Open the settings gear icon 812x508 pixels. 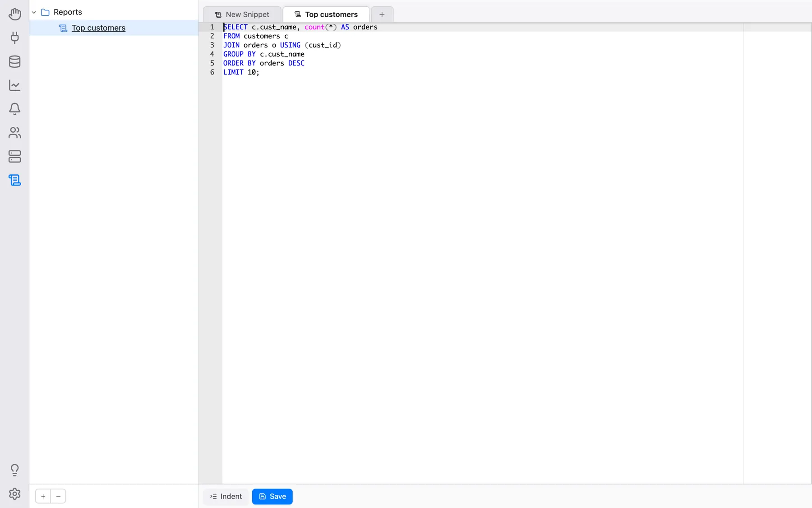pos(14,494)
